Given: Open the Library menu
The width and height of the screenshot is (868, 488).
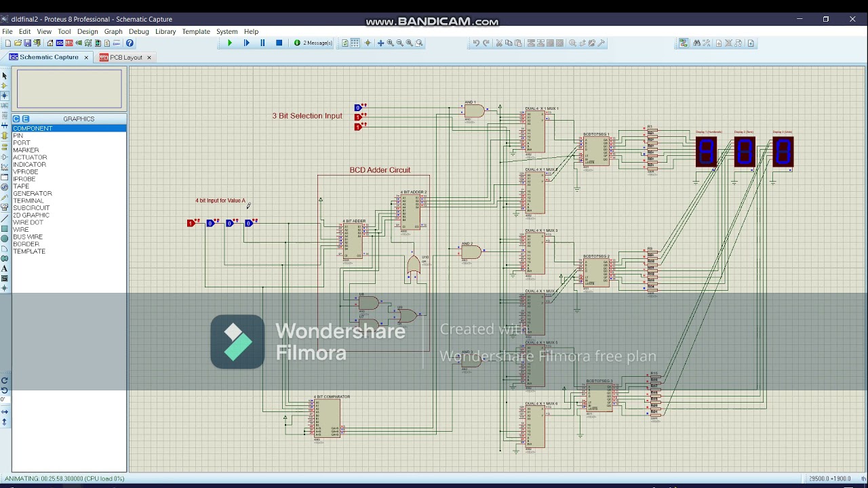Looking at the screenshot, I should [x=165, y=31].
